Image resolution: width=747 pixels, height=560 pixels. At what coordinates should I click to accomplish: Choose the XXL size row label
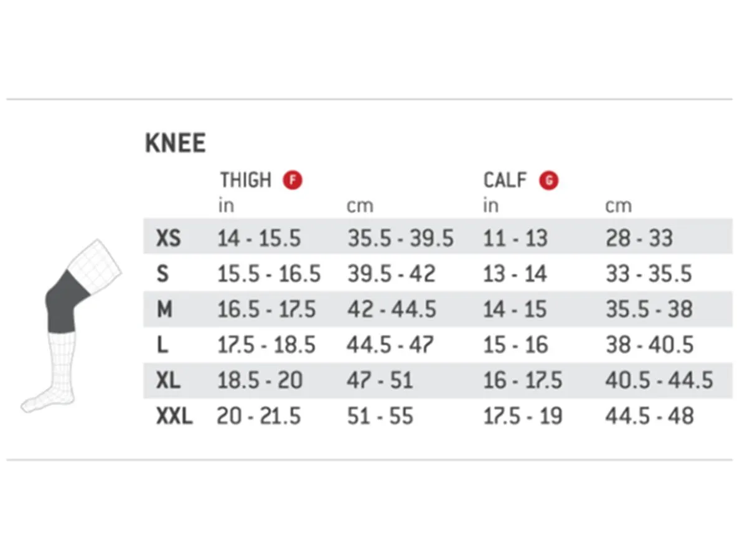tap(174, 416)
